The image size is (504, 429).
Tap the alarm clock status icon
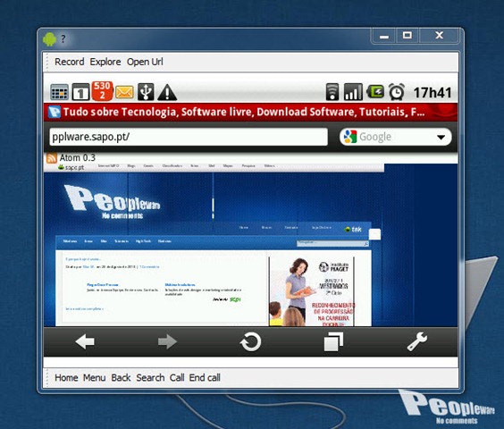[397, 92]
